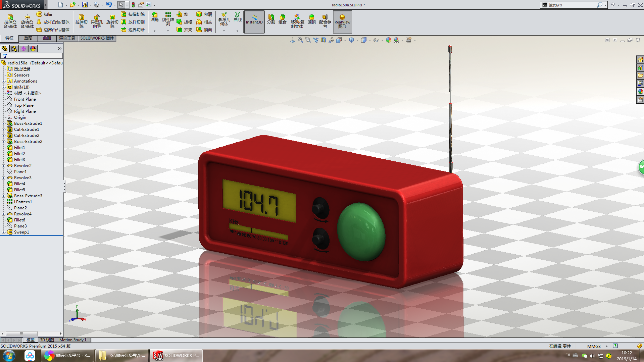Image resolution: width=644 pixels, height=362 pixels.
Task: Open the SOLIDWORKS 插件 ribbon tab
Action: click(x=97, y=38)
